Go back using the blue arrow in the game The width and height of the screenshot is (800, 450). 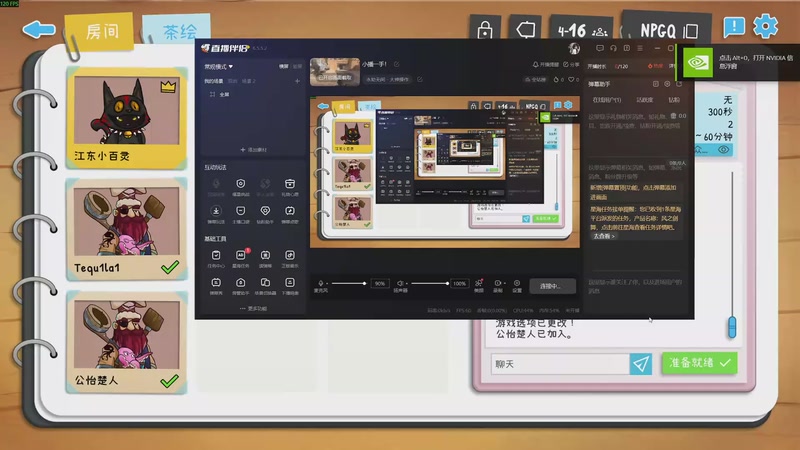point(39,30)
